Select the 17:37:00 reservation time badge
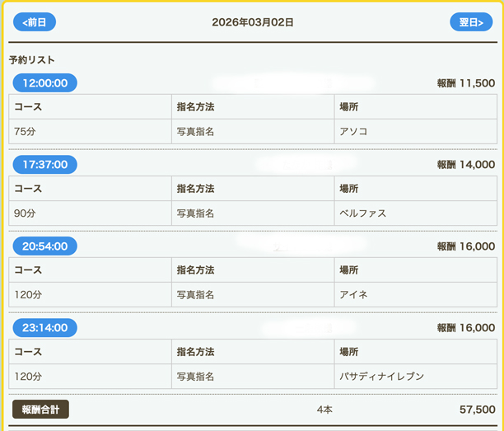 [45, 164]
